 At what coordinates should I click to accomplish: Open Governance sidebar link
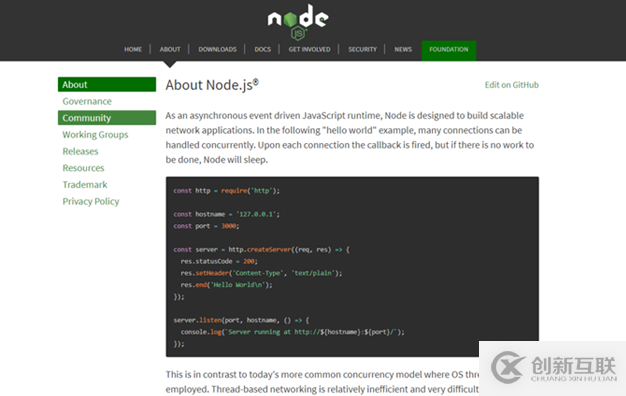pyautogui.click(x=87, y=101)
